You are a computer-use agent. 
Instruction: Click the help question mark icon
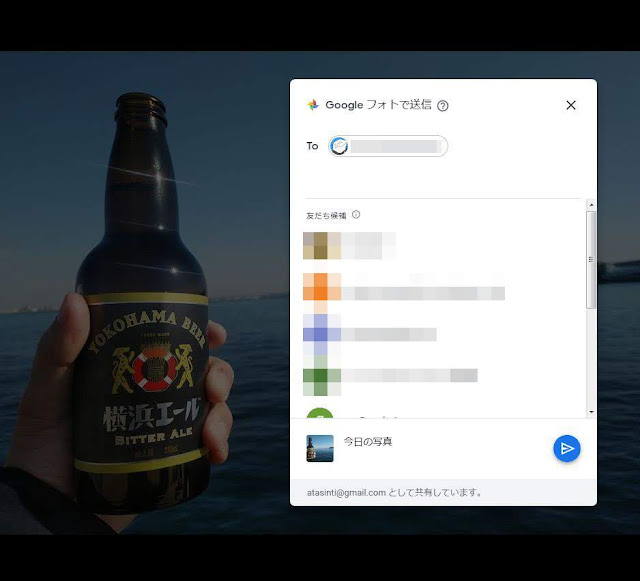[x=442, y=106]
